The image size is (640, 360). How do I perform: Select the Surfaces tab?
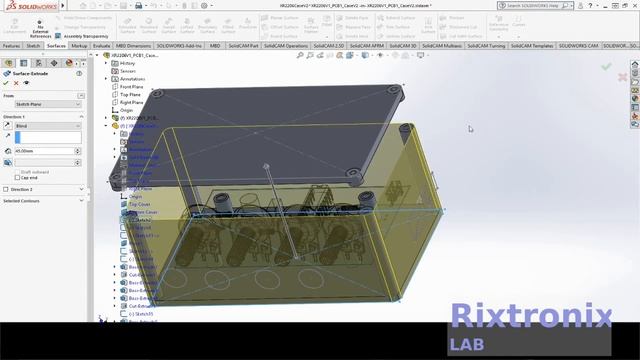pos(56,46)
